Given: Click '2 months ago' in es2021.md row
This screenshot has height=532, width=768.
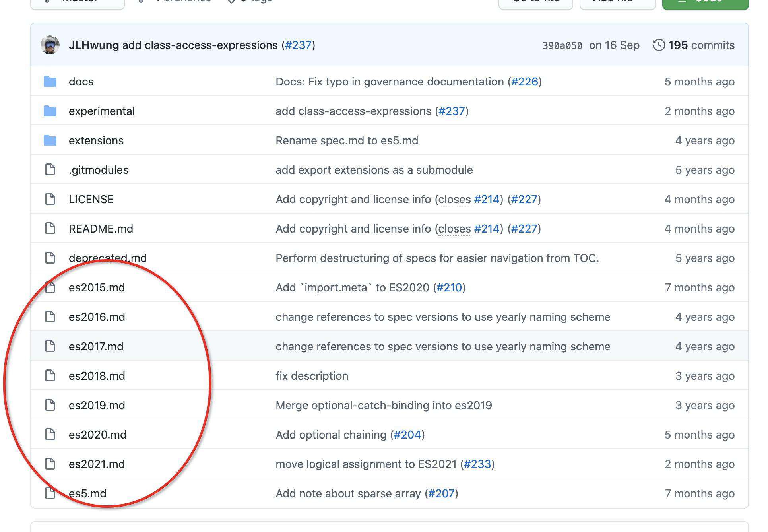Looking at the screenshot, I should point(700,464).
